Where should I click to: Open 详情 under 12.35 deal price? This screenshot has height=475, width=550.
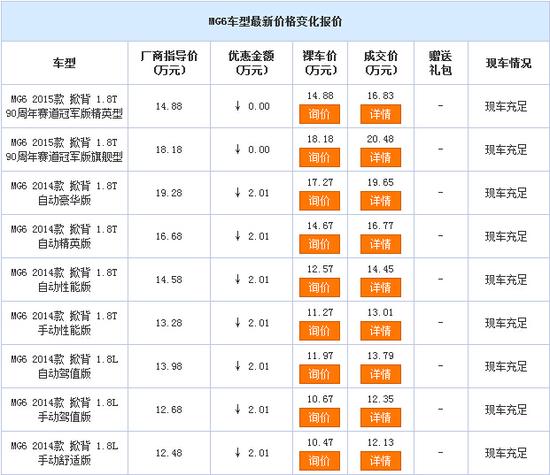380,417
